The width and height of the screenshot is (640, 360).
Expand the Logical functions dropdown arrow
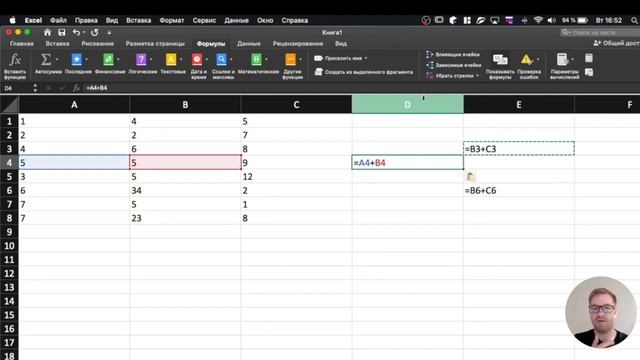tap(151, 60)
